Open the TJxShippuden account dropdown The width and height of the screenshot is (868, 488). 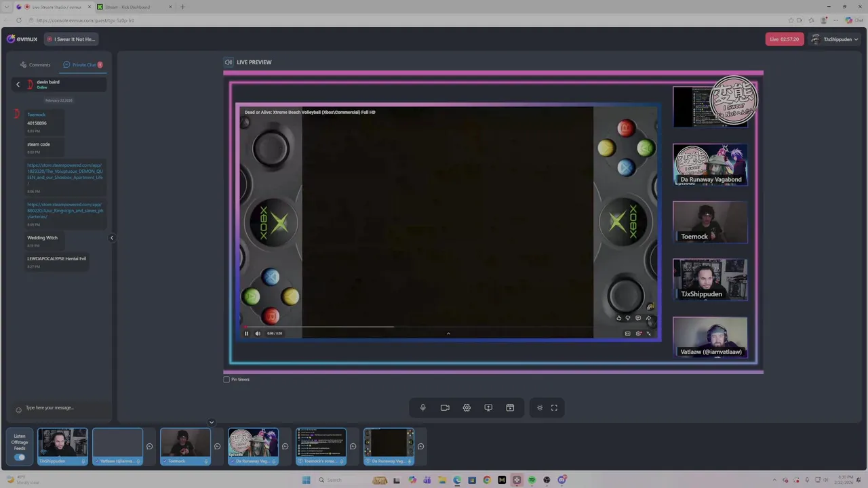pos(834,39)
